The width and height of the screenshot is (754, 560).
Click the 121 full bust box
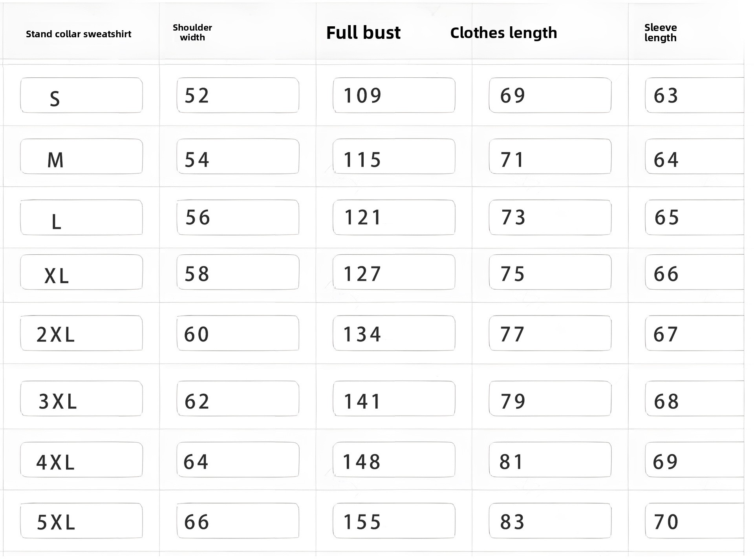point(394,217)
